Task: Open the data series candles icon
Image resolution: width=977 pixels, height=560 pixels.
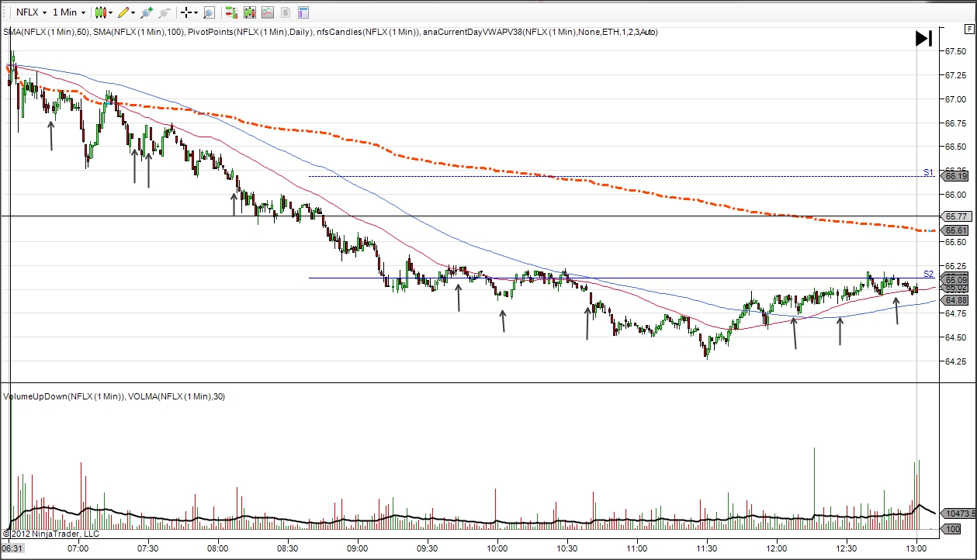Action: (x=250, y=12)
